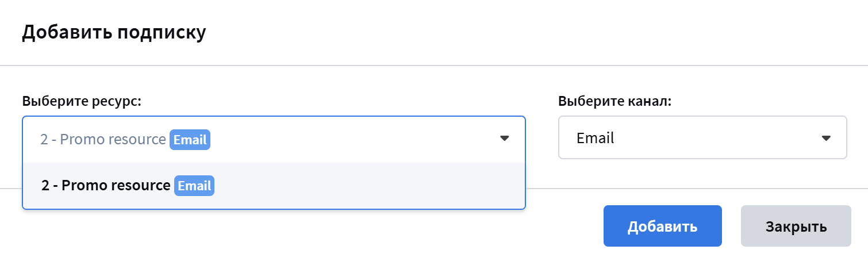The height and width of the screenshot is (261, 868).
Task: Click the "Выберите ресурс:" field label
Action: pos(82,102)
